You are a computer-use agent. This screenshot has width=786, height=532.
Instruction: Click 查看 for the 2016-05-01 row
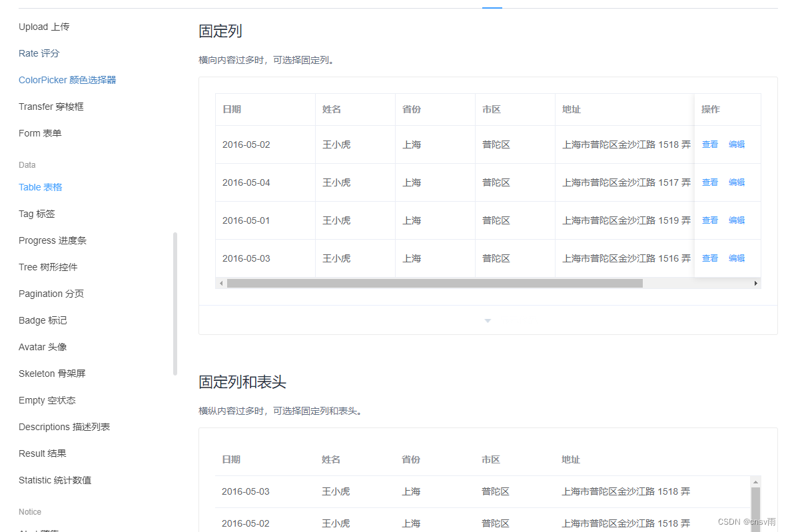pos(710,220)
